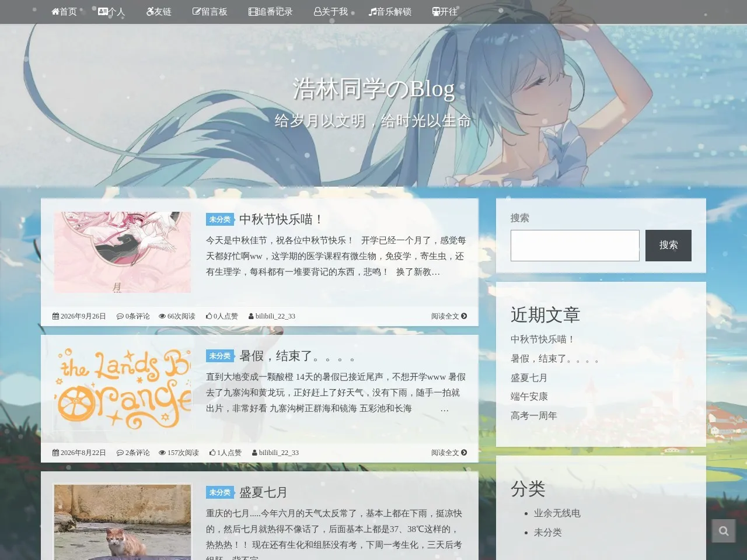Click the dark 搜索 search button

click(x=668, y=246)
